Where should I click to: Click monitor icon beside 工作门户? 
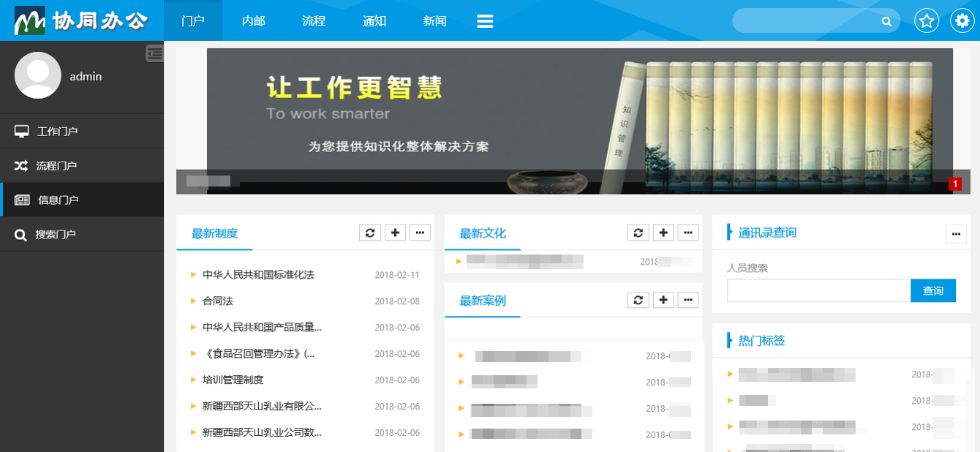coord(22,131)
